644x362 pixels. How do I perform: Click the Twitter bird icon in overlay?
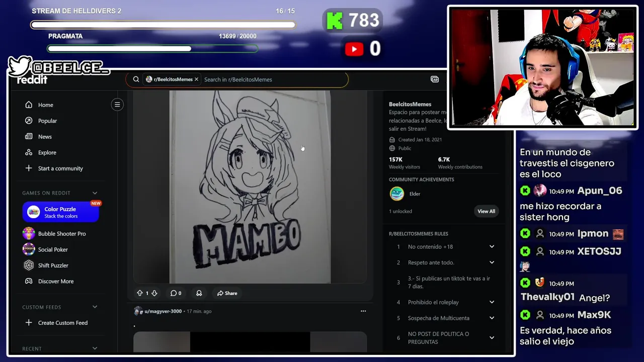[19, 66]
